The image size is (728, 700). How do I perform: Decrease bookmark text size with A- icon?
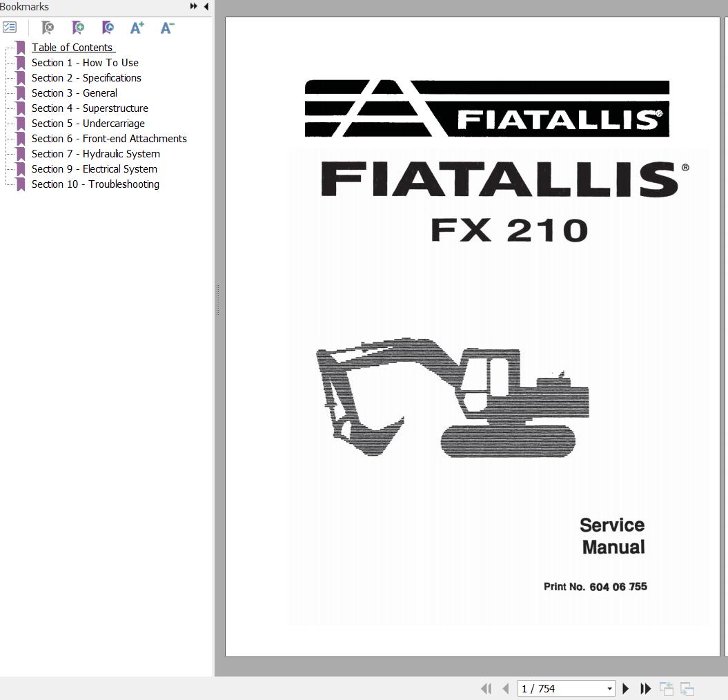[x=166, y=28]
